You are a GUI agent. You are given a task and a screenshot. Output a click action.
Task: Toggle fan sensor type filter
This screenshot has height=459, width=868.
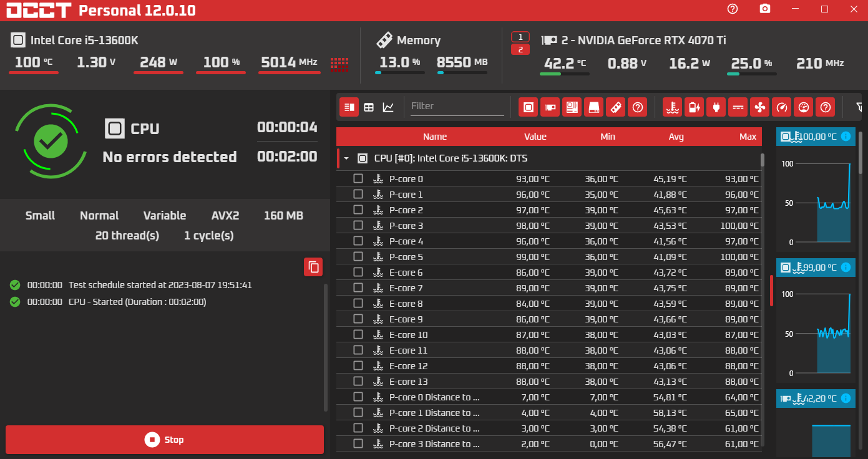pyautogui.click(x=759, y=107)
